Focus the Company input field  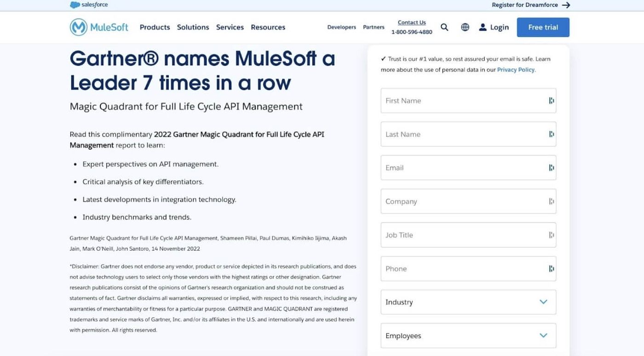(x=468, y=201)
